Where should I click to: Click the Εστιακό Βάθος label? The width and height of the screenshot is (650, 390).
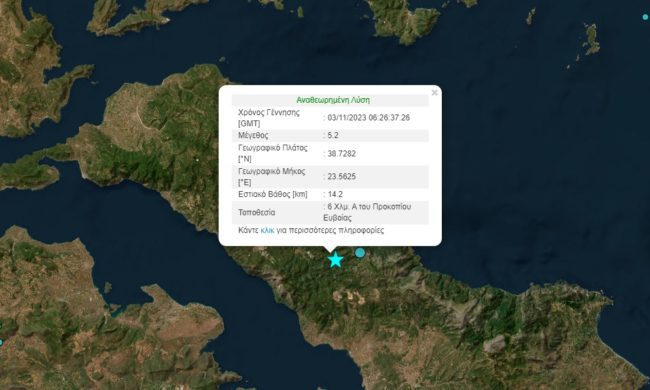(x=272, y=194)
